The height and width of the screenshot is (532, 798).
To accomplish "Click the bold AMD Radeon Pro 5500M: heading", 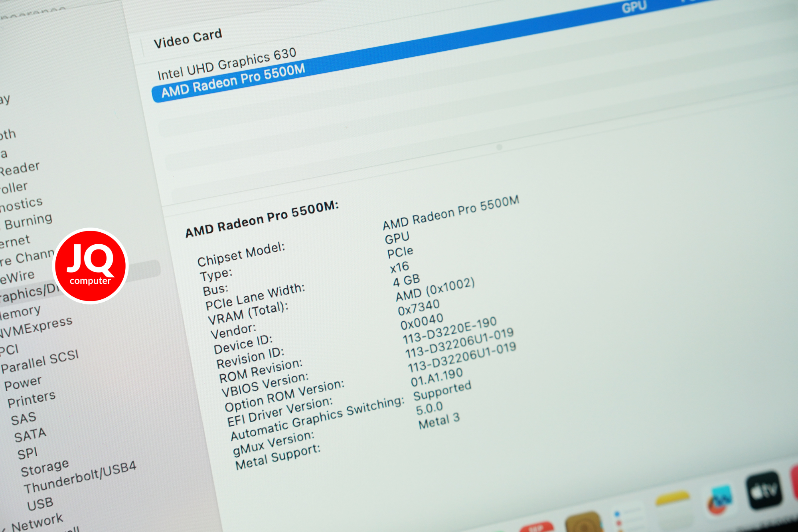I will click(x=262, y=219).
